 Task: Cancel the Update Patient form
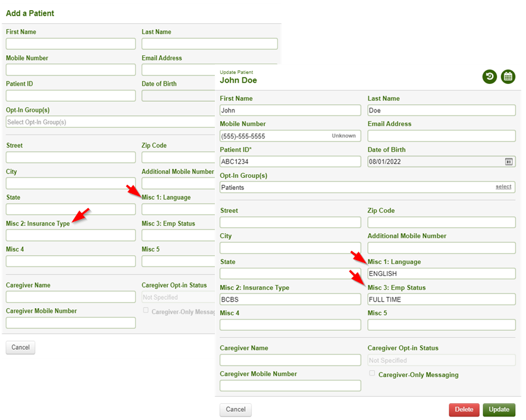point(236,410)
